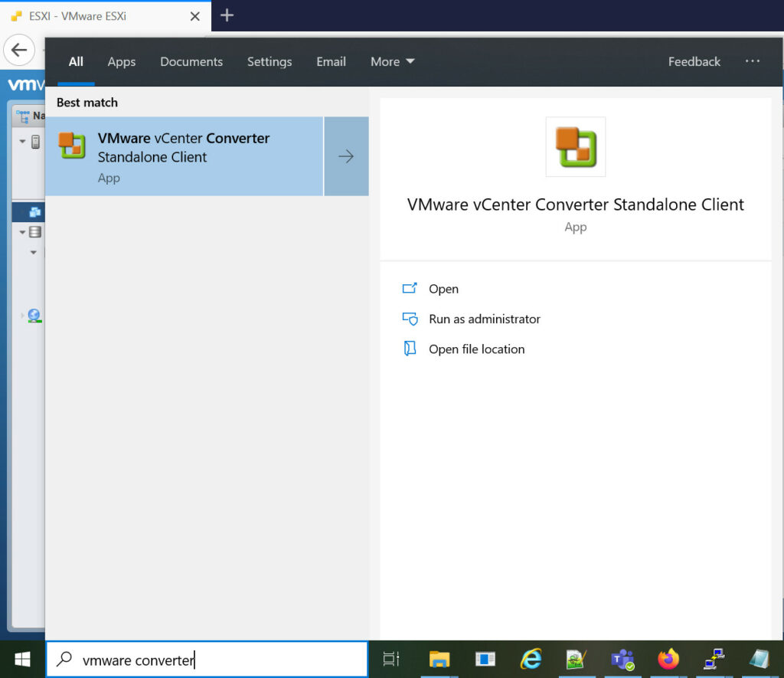Screen dimensions: 784x678
Task: Launch Internet Explorer from the taskbar
Action: [x=531, y=659]
